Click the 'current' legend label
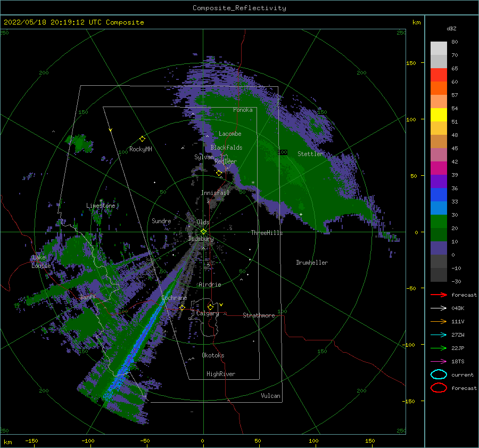 click(x=462, y=375)
